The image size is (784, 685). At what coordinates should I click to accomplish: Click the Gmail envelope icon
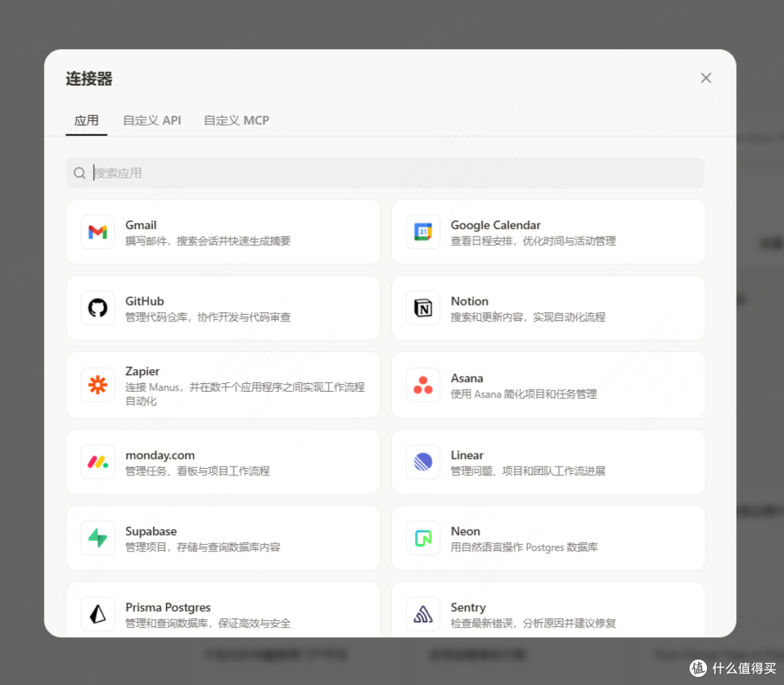coord(97,232)
